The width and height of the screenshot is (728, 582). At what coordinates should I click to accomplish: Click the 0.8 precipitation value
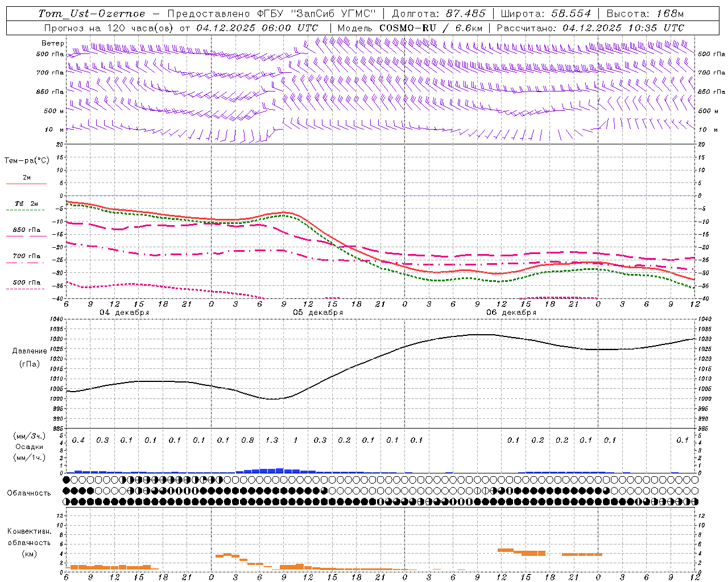[247, 440]
